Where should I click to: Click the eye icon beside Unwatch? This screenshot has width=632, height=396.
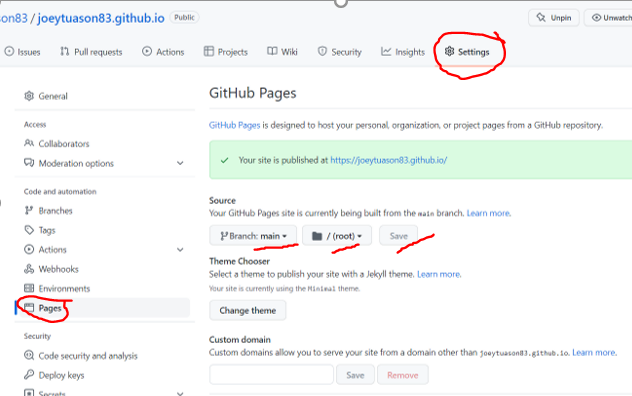[x=596, y=18]
